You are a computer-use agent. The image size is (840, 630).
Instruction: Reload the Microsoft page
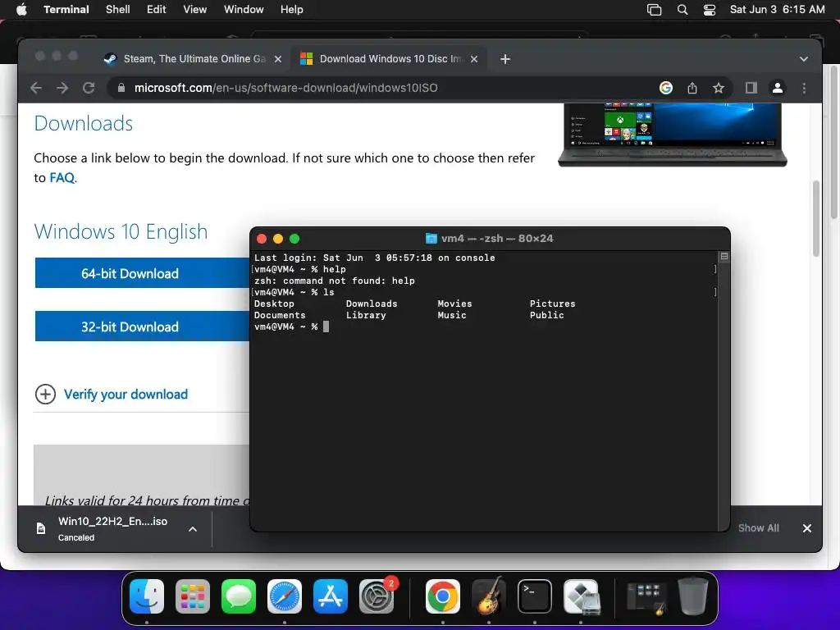point(89,88)
